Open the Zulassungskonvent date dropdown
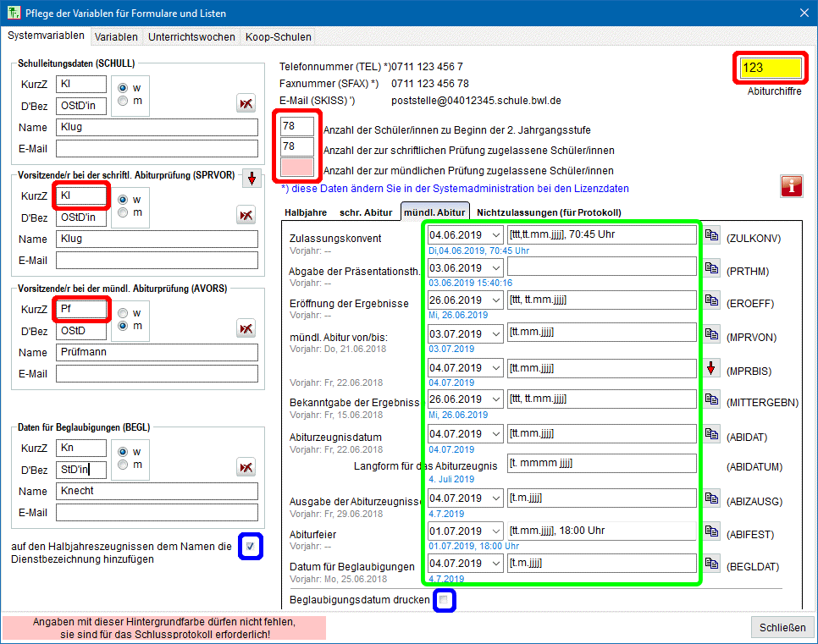The height and width of the screenshot is (644, 818). tap(495, 234)
